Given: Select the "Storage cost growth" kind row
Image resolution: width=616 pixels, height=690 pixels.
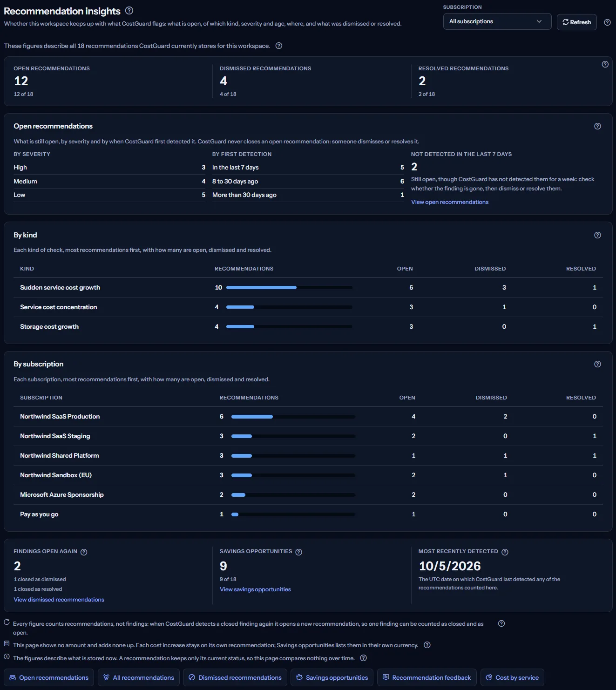Looking at the screenshot, I should (x=308, y=327).
